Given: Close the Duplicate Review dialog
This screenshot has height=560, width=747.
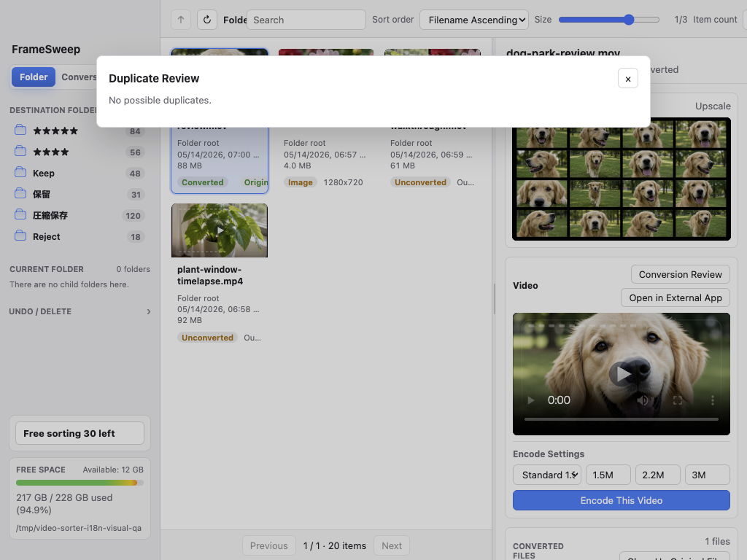Looking at the screenshot, I should click(x=627, y=79).
